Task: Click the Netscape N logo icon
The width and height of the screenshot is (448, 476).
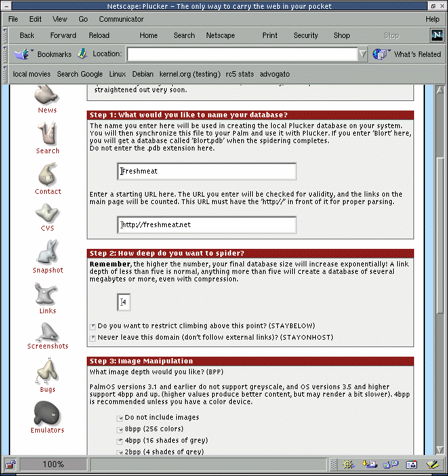Action: [436, 35]
